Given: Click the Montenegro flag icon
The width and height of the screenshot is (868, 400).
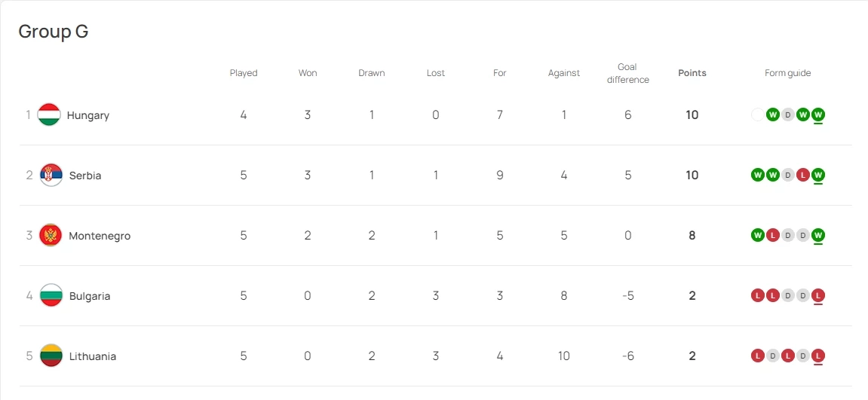Looking at the screenshot, I should tap(51, 235).
